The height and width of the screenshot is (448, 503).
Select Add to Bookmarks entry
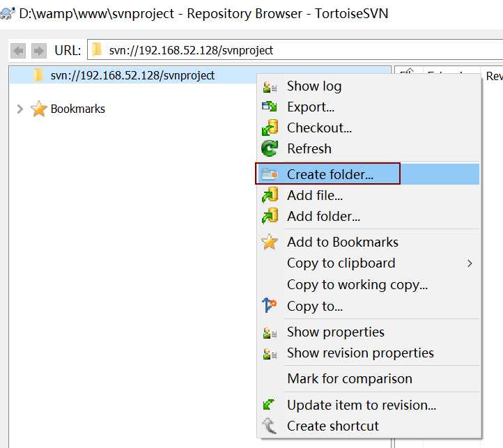[369, 242]
